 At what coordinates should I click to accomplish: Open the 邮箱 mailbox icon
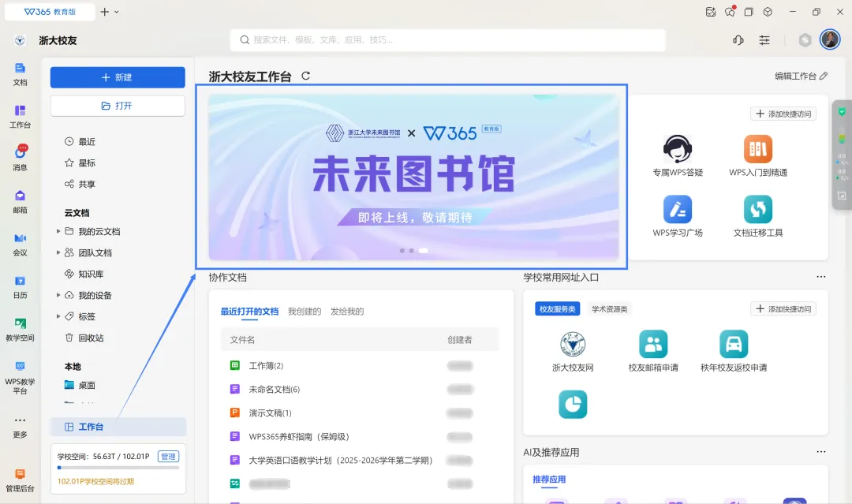tap(20, 201)
